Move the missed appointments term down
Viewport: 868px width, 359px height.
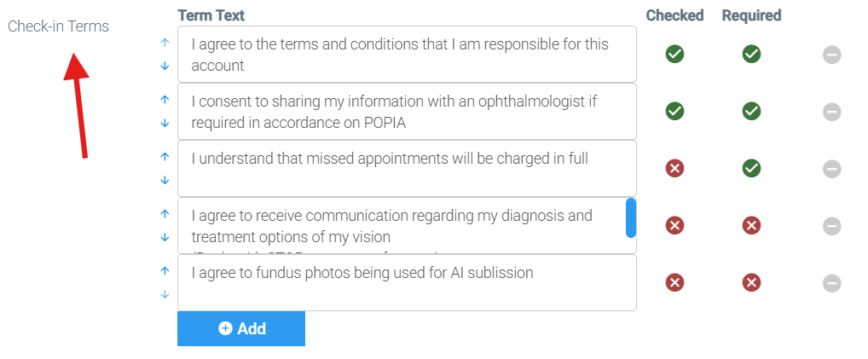(165, 181)
